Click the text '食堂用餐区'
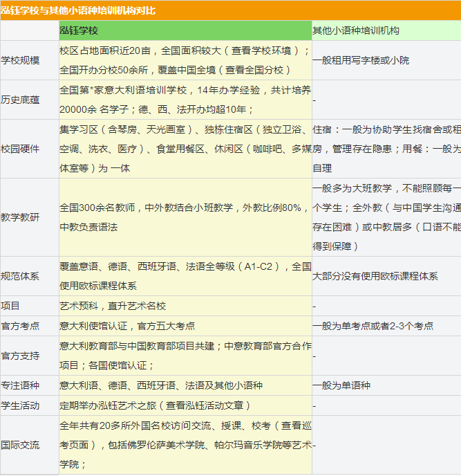The image size is (461, 476). (180, 149)
